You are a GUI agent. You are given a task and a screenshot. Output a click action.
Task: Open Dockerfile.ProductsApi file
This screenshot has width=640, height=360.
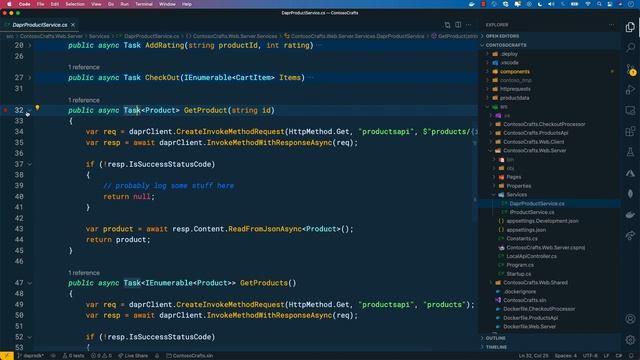(x=530, y=318)
